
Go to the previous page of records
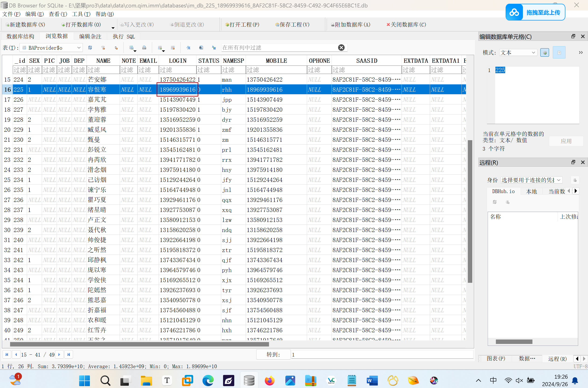coord(16,354)
